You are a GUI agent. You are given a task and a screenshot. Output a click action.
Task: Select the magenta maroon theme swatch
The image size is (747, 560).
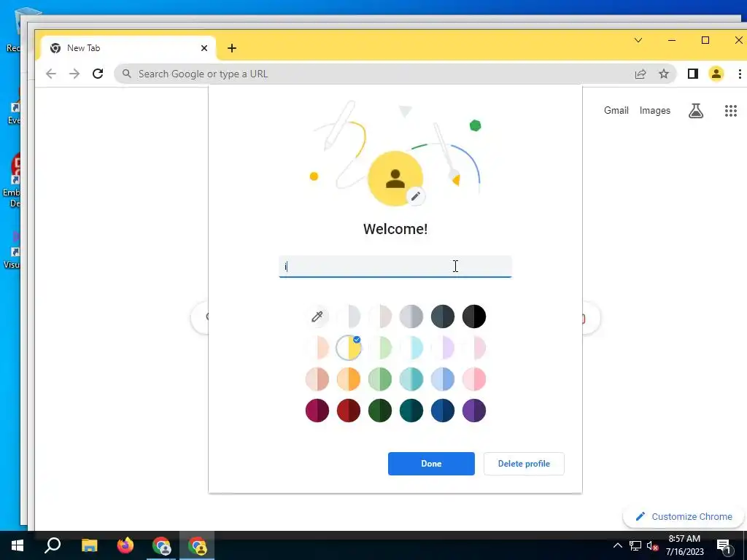tap(317, 411)
